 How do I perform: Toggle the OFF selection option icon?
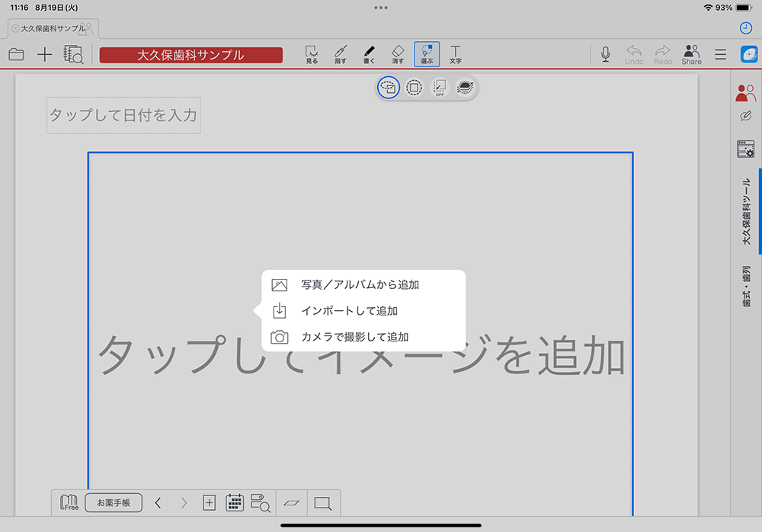click(x=439, y=88)
